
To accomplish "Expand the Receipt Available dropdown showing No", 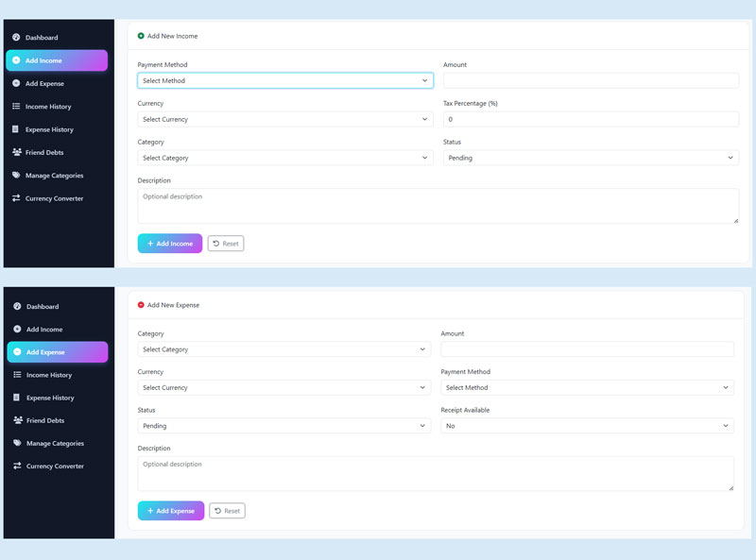I will click(x=587, y=426).
